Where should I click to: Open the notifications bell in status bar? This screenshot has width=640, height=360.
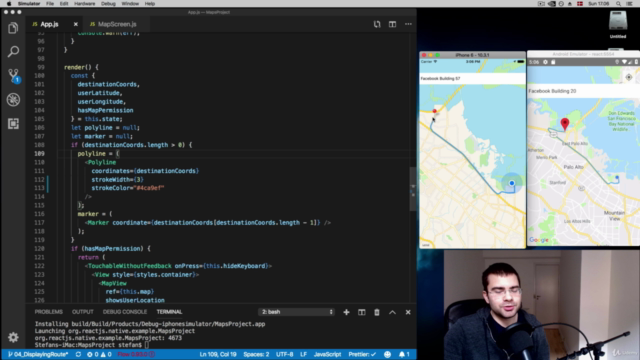coord(404,354)
